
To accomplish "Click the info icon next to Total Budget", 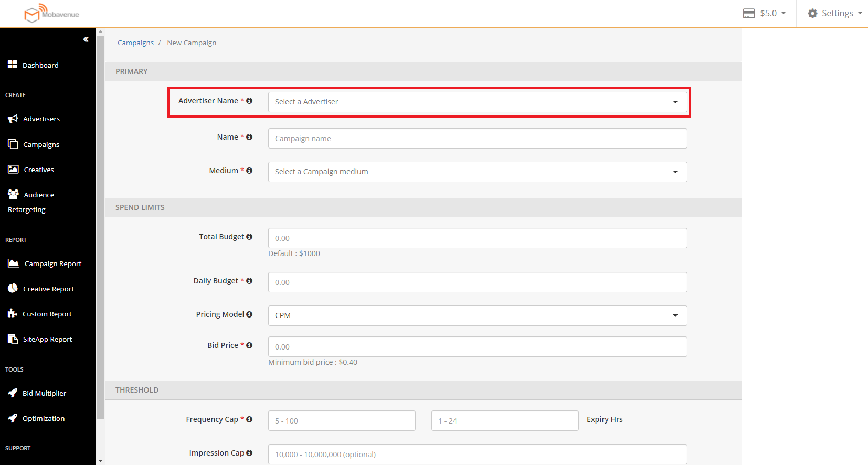I will coord(249,237).
